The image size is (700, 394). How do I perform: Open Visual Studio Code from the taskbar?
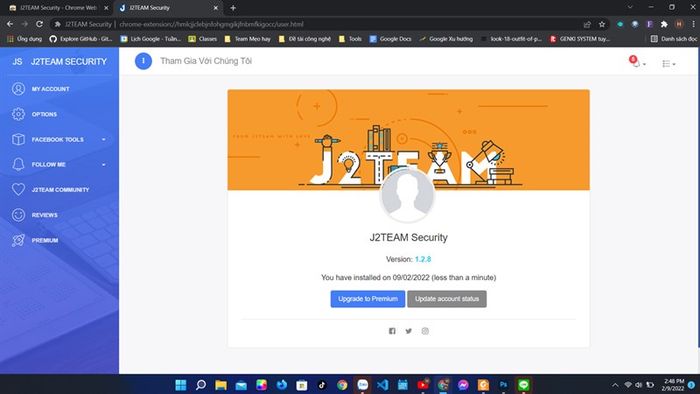click(x=383, y=385)
